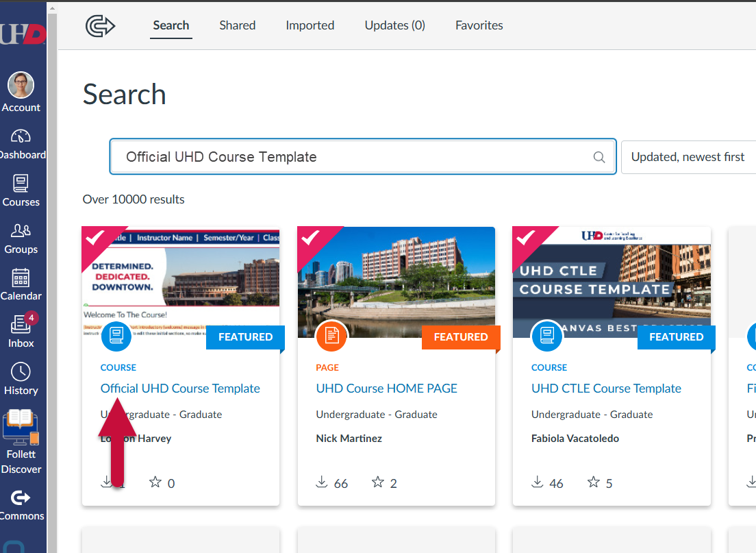Click author name Fabiola Vacatoledo
Screen dimensions: 756x553
click(575, 438)
